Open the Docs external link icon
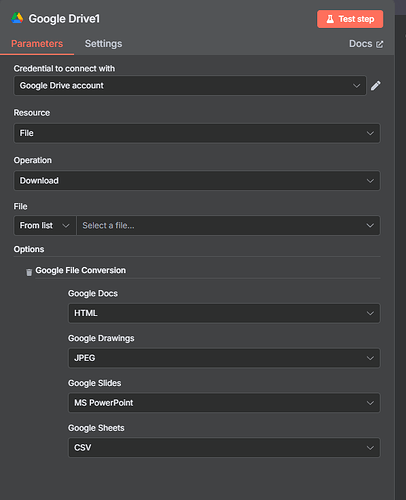The image size is (406, 500). tap(380, 44)
